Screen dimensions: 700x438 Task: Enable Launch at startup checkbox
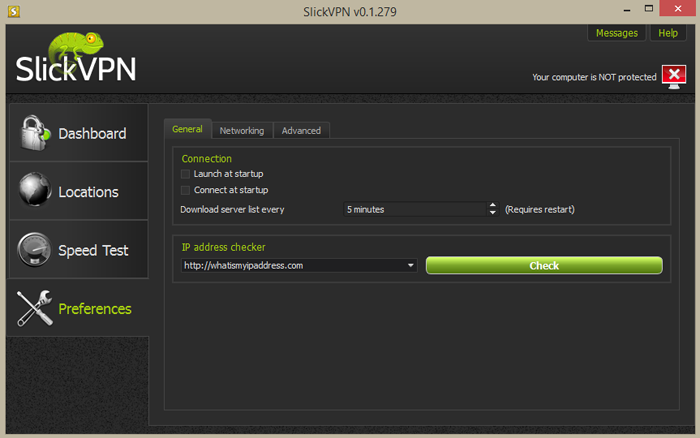[x=185, y=174]
